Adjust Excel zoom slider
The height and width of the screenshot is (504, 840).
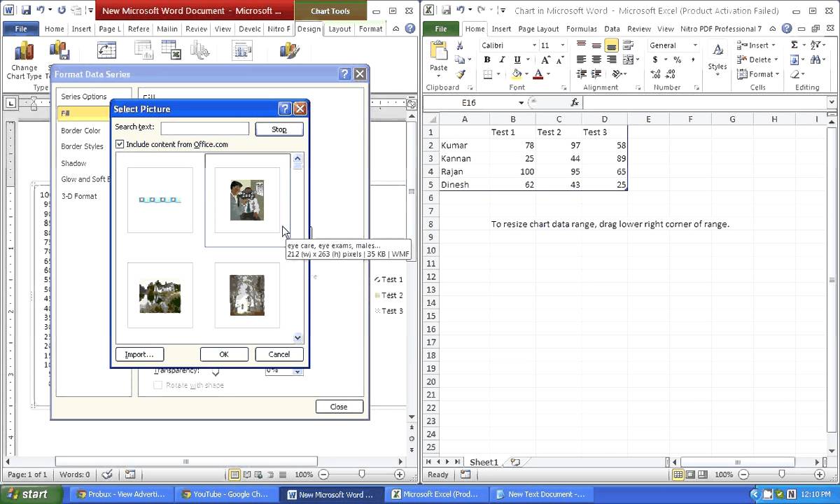(780, 474)
